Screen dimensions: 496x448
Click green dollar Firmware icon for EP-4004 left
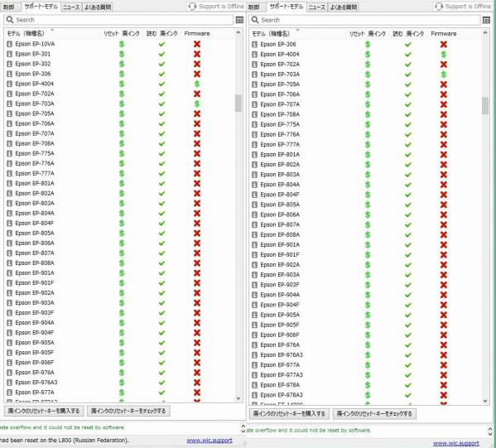[197, 84]
